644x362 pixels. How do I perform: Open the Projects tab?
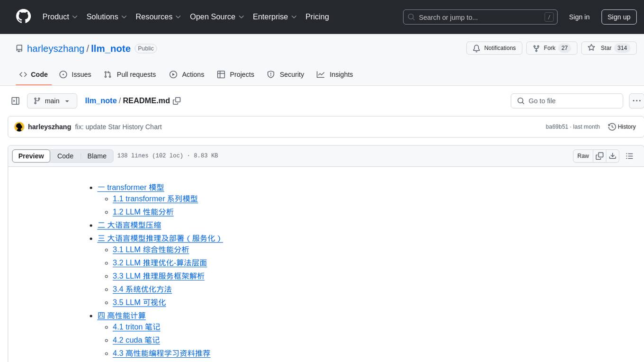click(236, 74)
